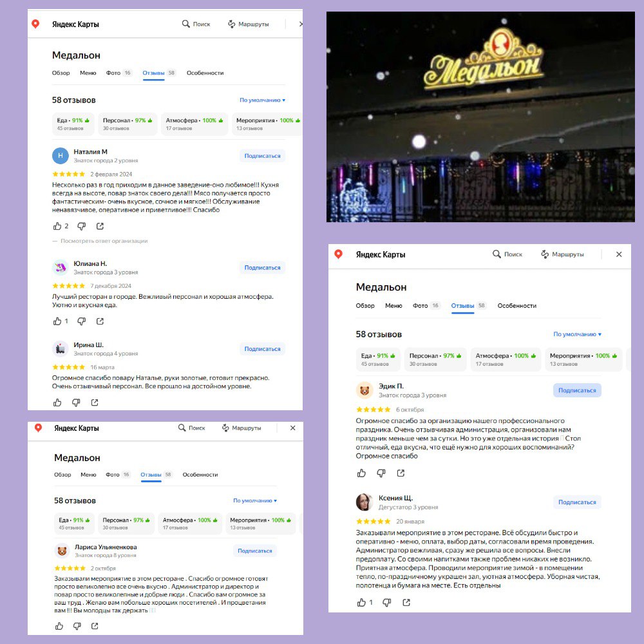Subscribe to Эдик П. with Подписаться button
Image resolution: width=644 pixels, height=644 pixels.
(x=577, y=391)
